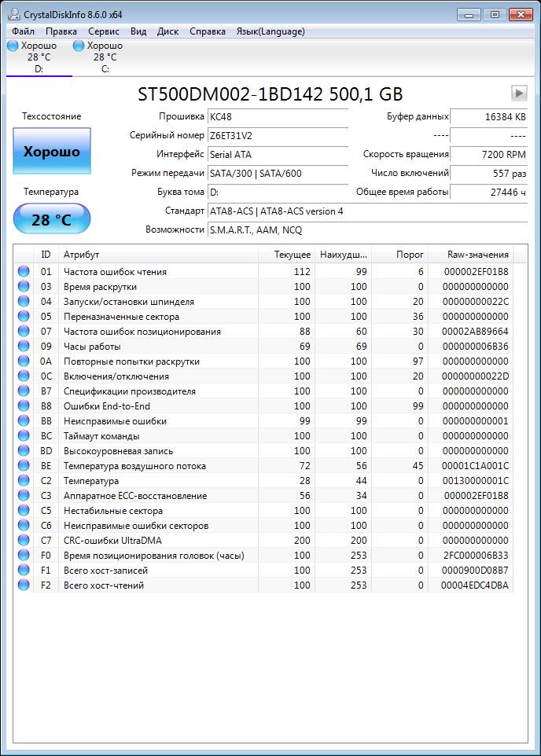Click status orb for attribute BD
The height and width of the screenshot is (756, 541).
pyautogui.click(x=23, y=451)
